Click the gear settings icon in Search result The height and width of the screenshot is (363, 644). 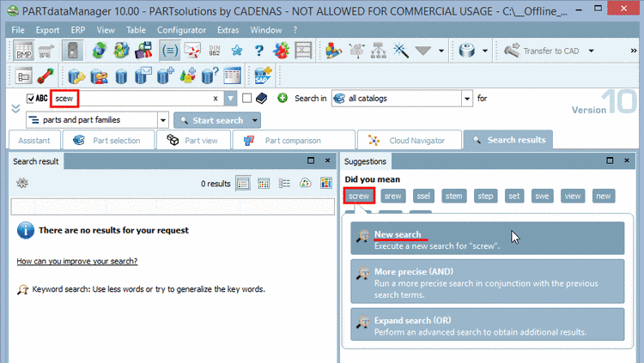pyautogui.click(x=22, y=183)
